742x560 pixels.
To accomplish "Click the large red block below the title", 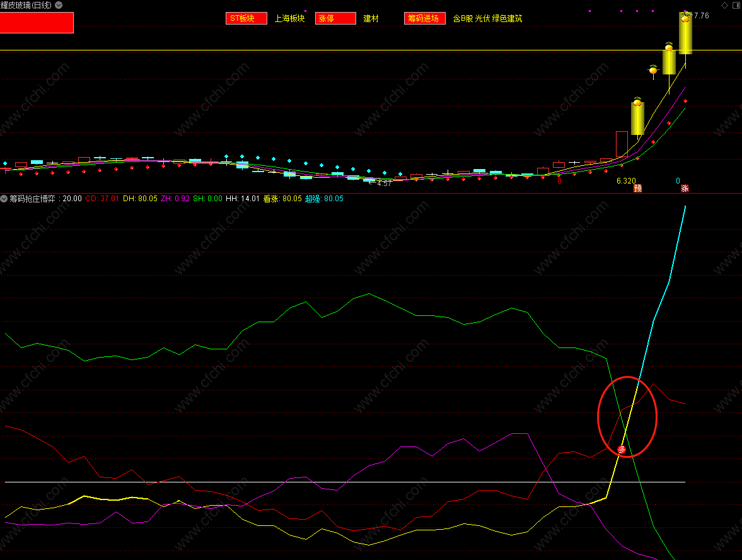I will [37, 23].
